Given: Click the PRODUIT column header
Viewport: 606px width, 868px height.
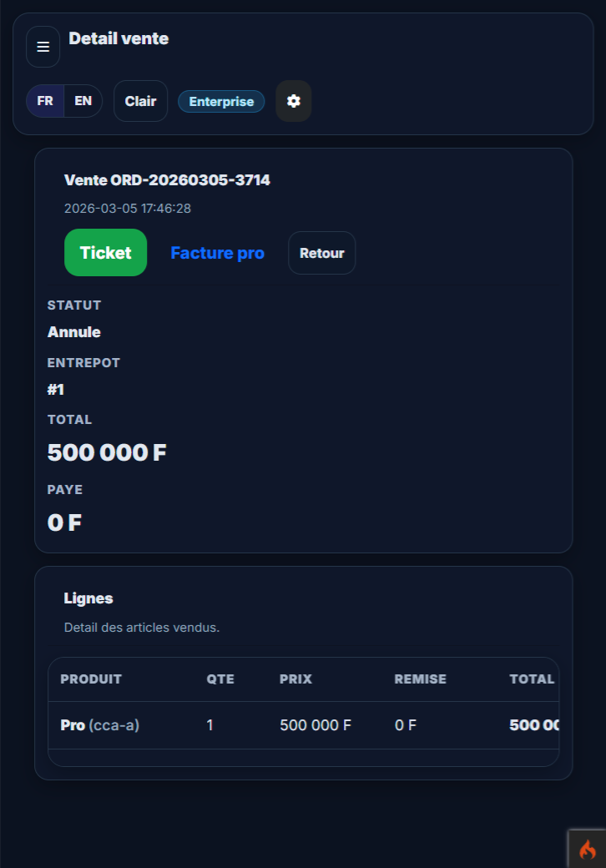Looking at the screenshot, I should 91,679.
